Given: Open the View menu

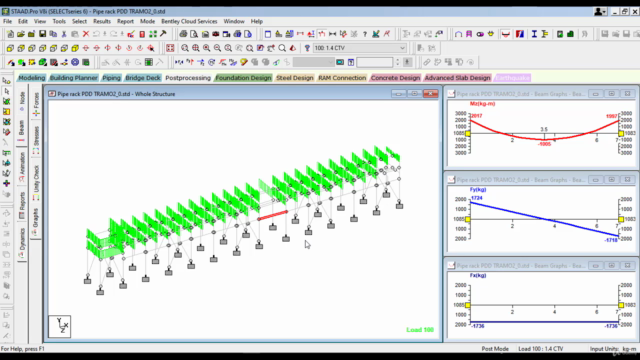Looking at the screenshot, I should (x=40, y=21).
